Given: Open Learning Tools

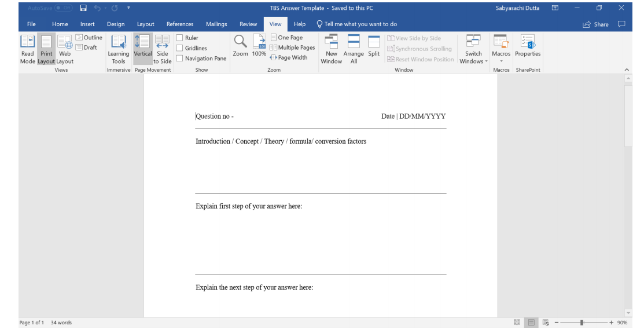Looking at the screenshot, I should pyautogui.click(x=118, y=49).
